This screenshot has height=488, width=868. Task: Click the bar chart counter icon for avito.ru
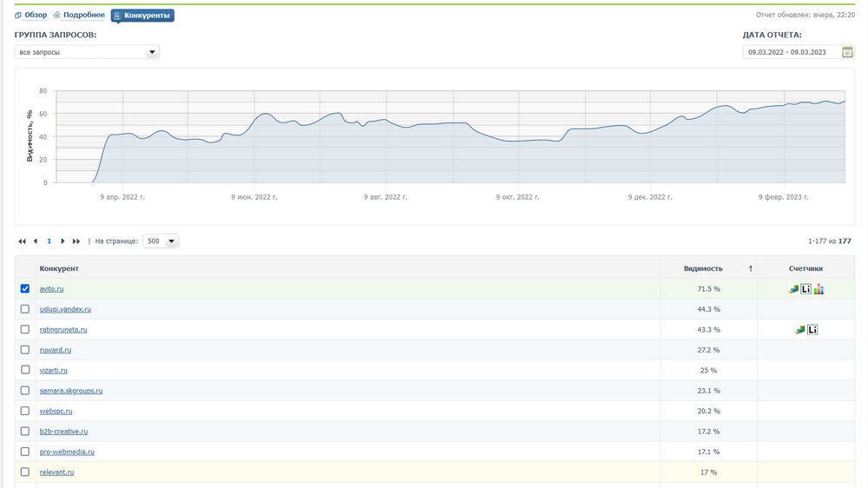click(x=819, y=289)
